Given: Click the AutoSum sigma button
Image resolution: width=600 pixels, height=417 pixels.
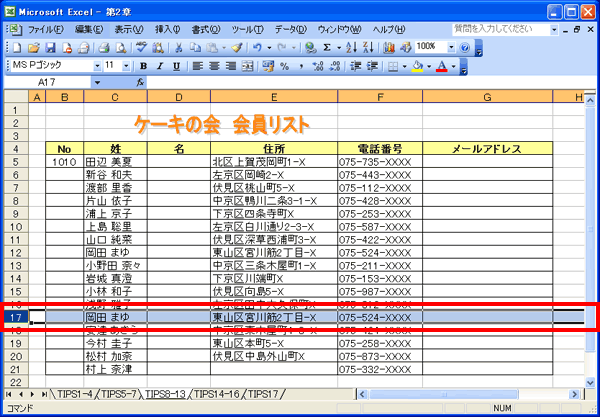Looking at the screenshot, I should pyautogui.click(x=327, y=47).
